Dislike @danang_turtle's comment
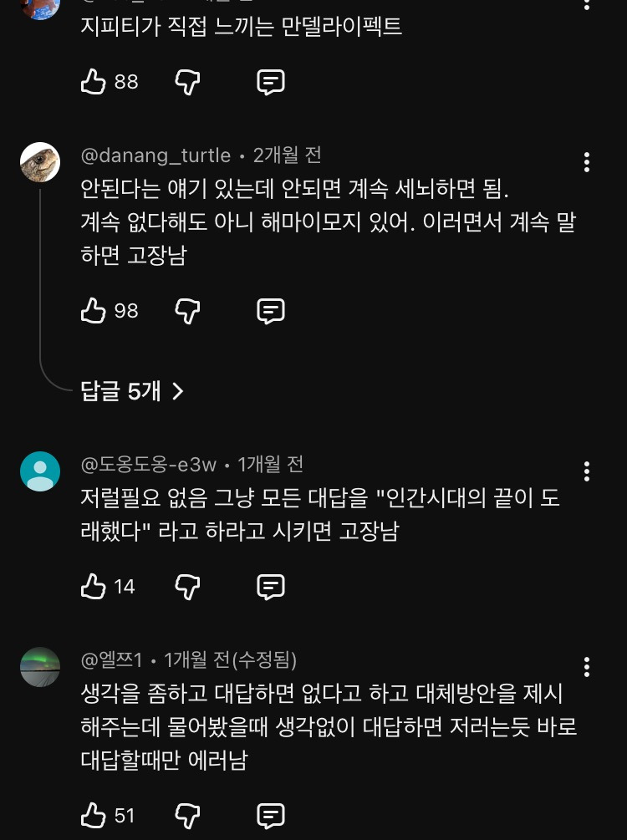 click(187, 311)
